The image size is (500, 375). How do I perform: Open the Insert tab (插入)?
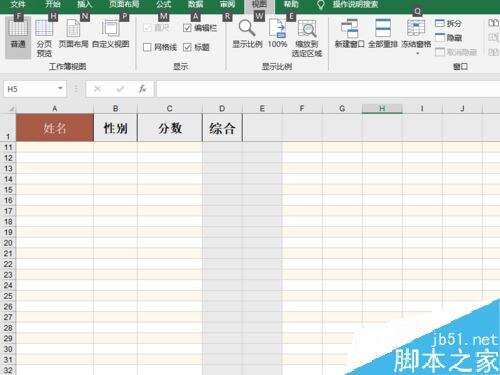pos(84,4)
